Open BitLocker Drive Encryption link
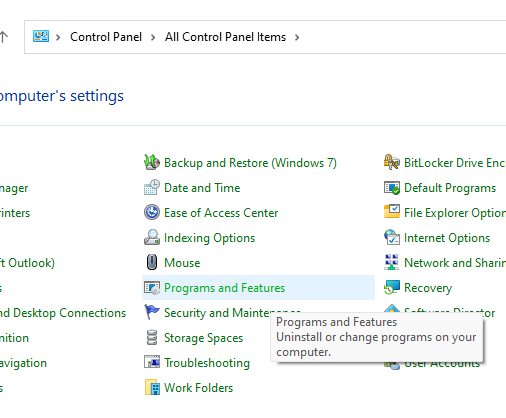The width and height of the screenshot is (506, 418). pos(455,163)
